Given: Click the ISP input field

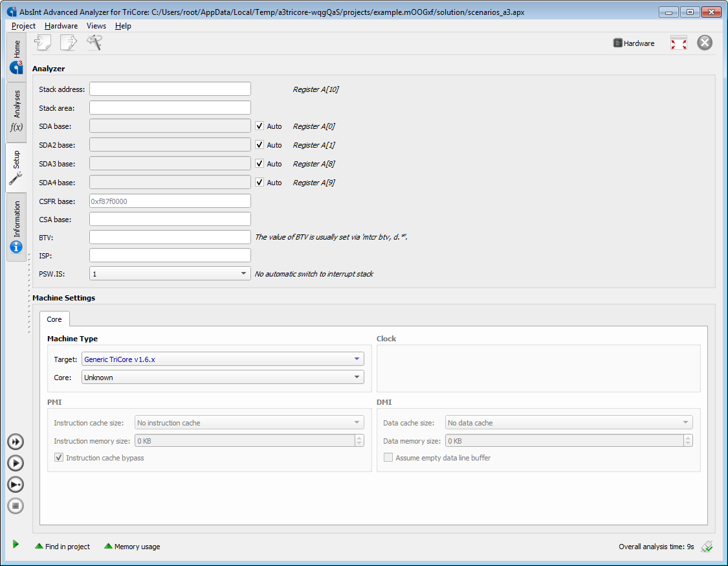Looking at the screenshot, I should click(170, 255).
